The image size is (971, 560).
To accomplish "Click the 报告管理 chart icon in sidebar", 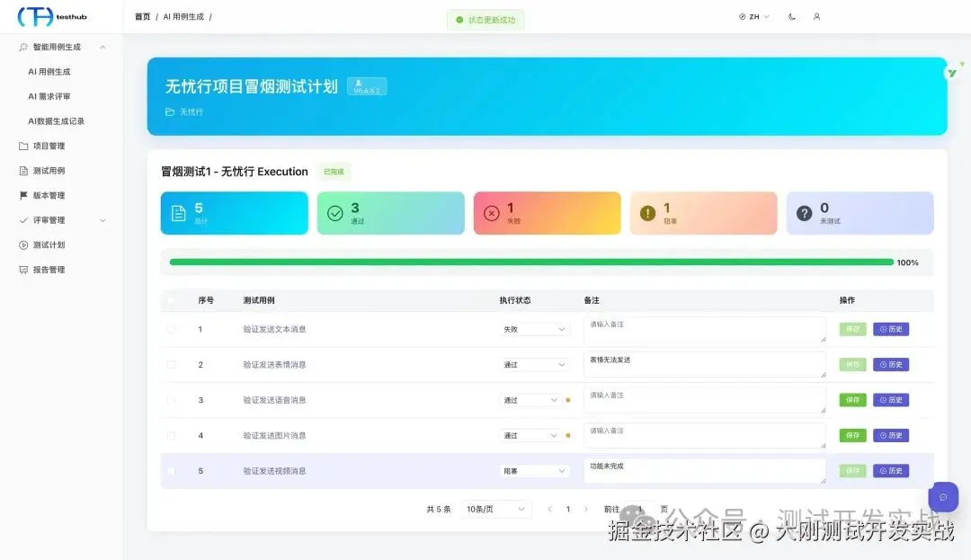I will [23, 270].
